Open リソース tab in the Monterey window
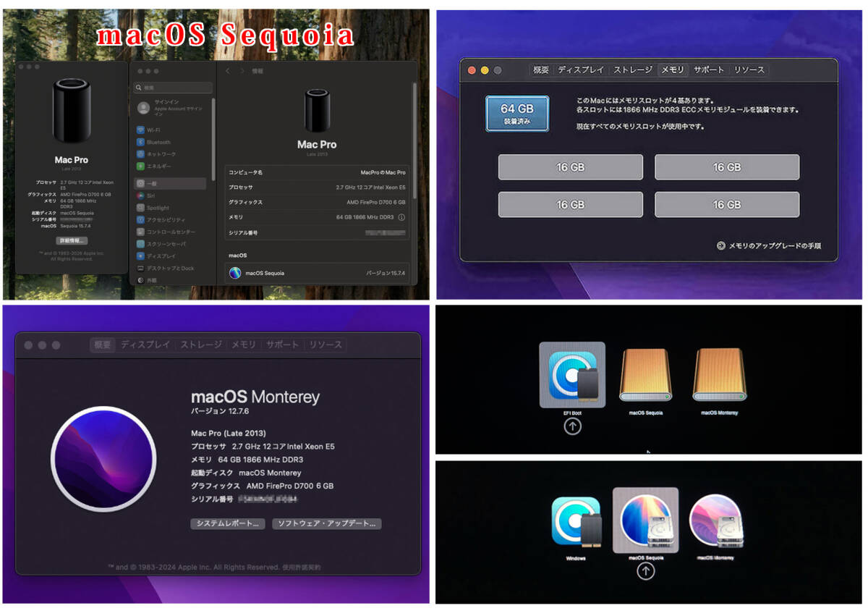Image resolution: width=868 pixels, height=616 pixels. [x=325, y=345]
